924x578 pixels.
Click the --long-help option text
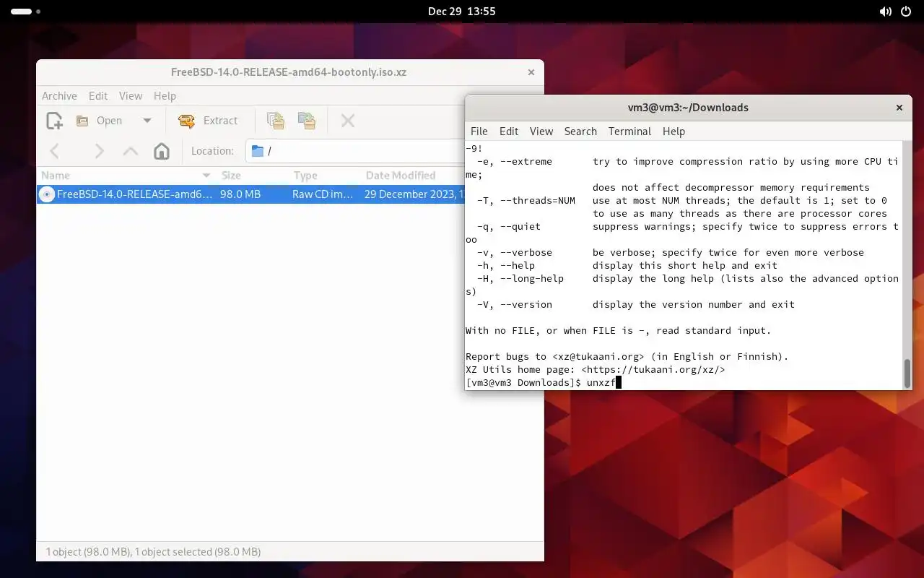[532, 279]
